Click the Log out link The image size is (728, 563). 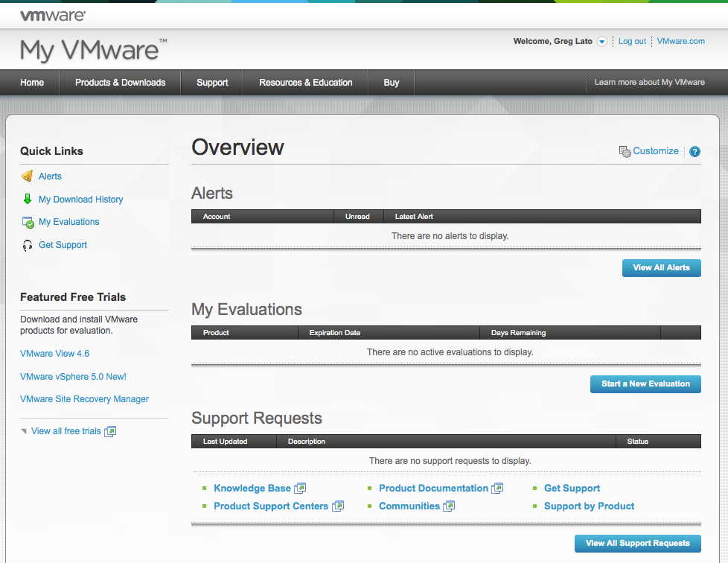click(632, 42)
